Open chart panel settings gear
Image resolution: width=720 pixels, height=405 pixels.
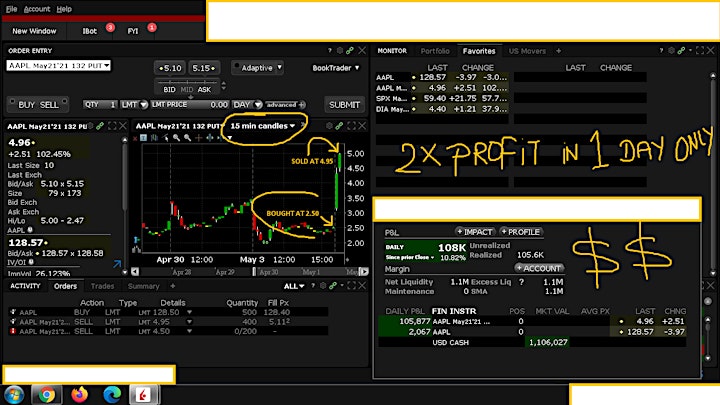(329, 126)
